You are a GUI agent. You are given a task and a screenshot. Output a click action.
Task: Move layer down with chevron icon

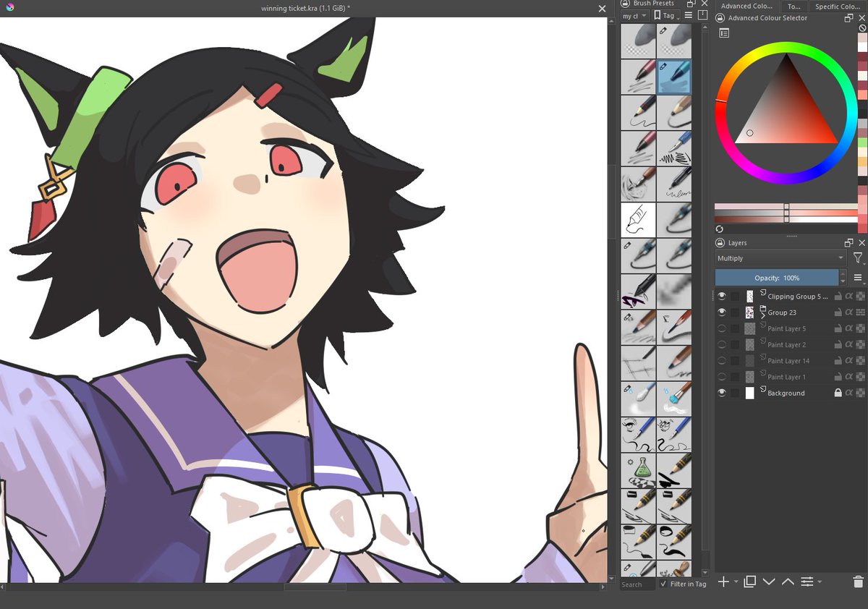(x=769, y=582)
